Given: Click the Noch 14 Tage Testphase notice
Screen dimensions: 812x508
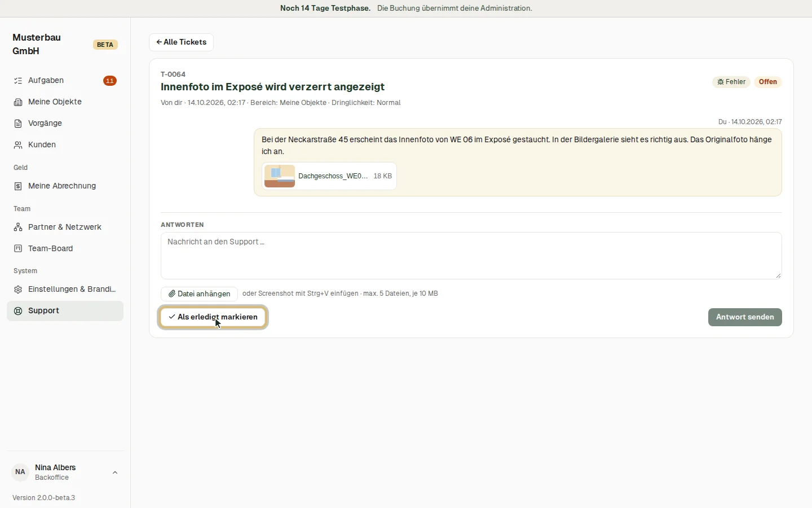Looking at the screenshot, I should click(x=325, y=8).
